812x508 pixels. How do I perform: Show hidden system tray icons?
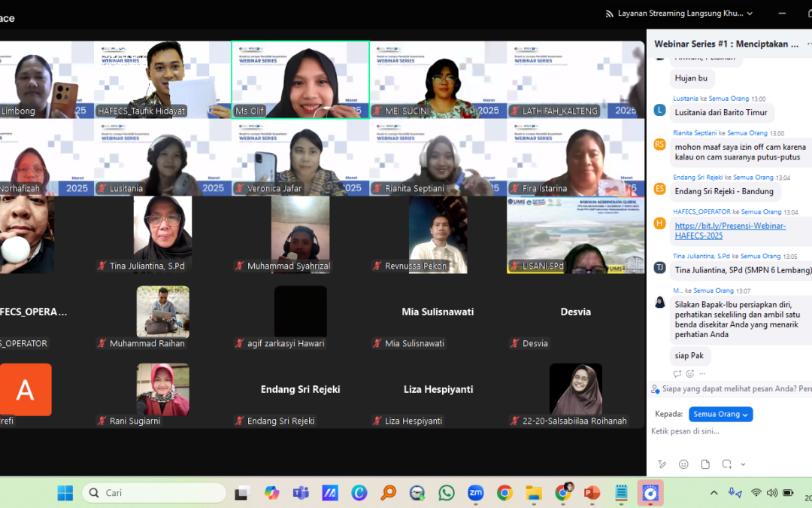(x=714, y=493)
